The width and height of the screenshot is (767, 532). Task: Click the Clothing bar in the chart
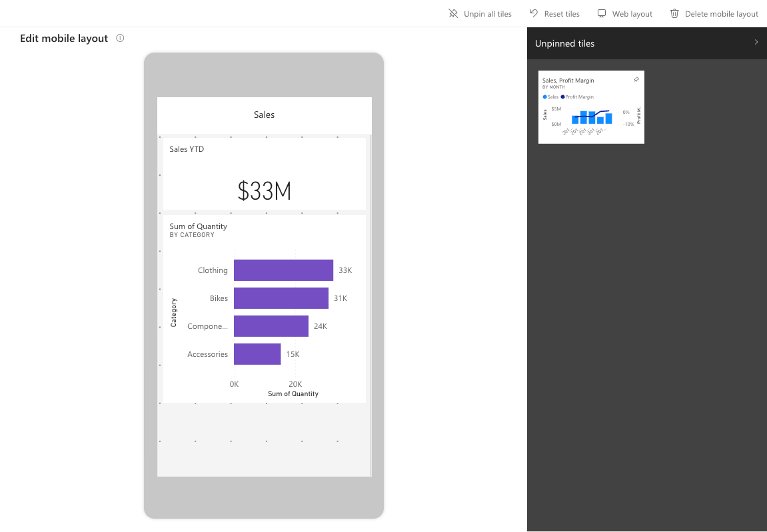(x=283, y=270)
